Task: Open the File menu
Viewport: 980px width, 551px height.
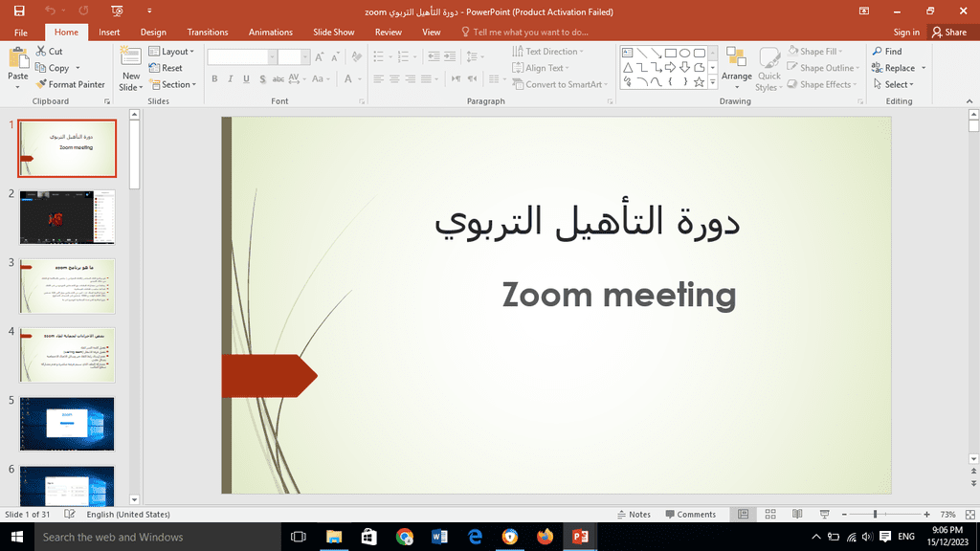Action: click(21, 32)
